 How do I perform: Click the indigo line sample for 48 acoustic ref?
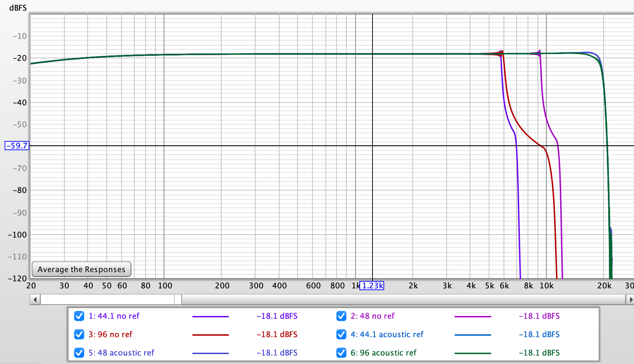[x=211, y=353]
